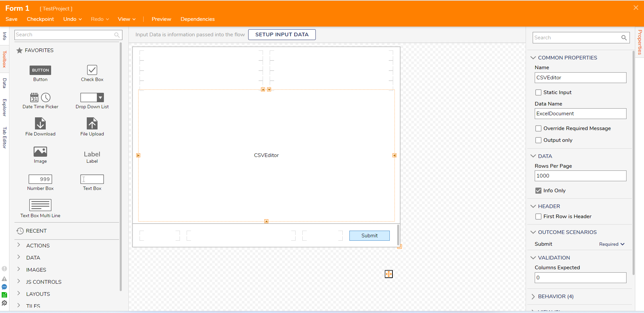This screenshot has width=644, height=313.
Task: Click the warning triangle icon in sidebar
Action: click(4, 279)
